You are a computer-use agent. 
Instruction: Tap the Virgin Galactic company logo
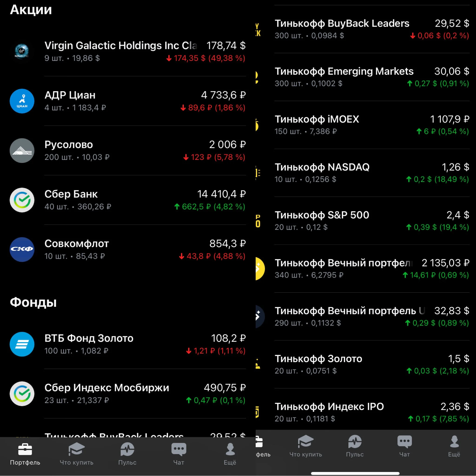[x=22, y=52]
